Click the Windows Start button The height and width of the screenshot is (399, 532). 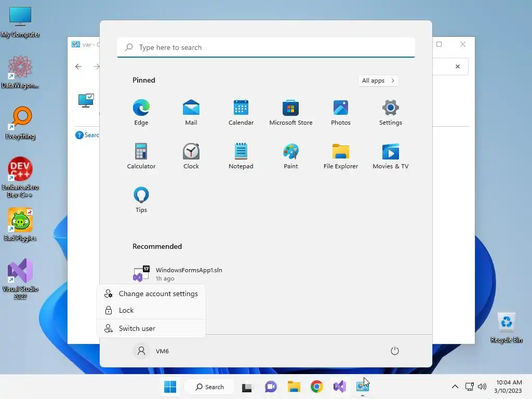point(170,387)
